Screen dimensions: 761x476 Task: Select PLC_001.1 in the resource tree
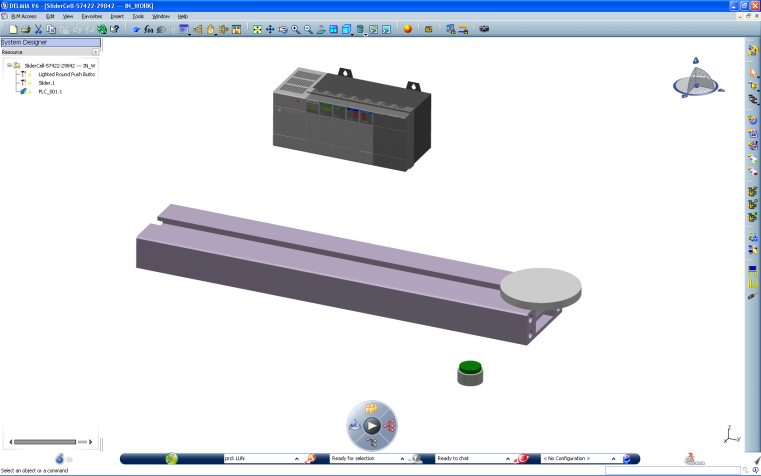50,92
